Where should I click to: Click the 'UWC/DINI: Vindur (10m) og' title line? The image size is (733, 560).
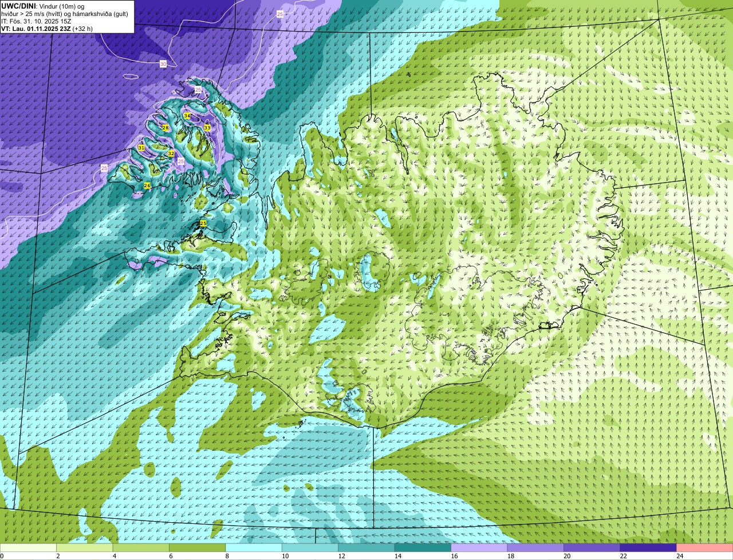43,6
